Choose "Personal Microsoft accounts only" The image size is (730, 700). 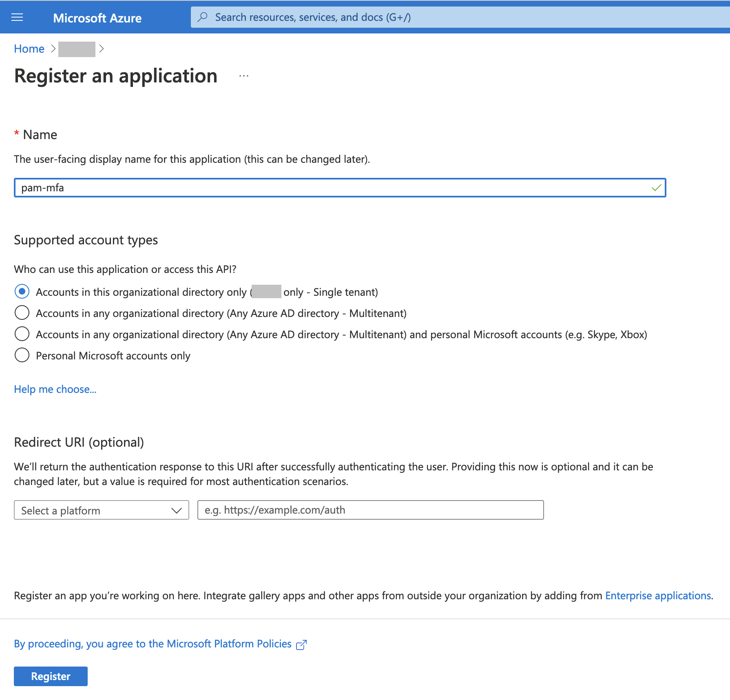[22, 355]
